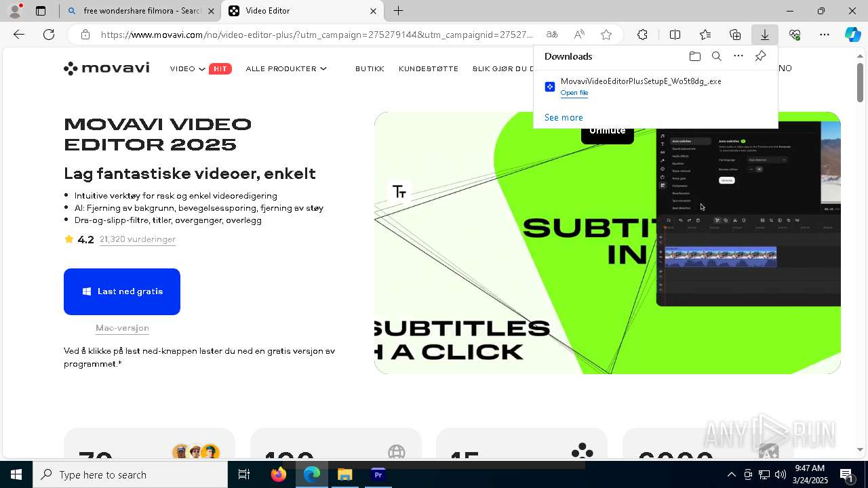Viewport: 868px width, 488px height.
Task: Open a new tab
Action: pyautogui.click(x=399, y=11)
